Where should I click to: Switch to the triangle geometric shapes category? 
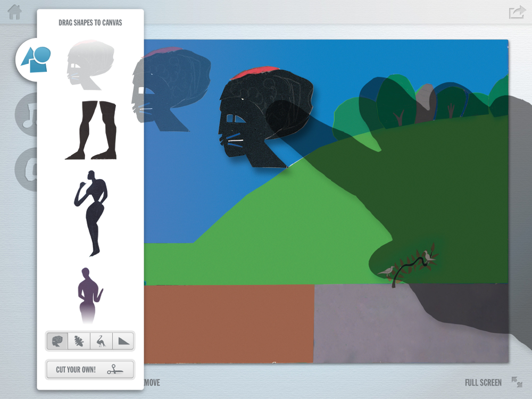(123, 341)
